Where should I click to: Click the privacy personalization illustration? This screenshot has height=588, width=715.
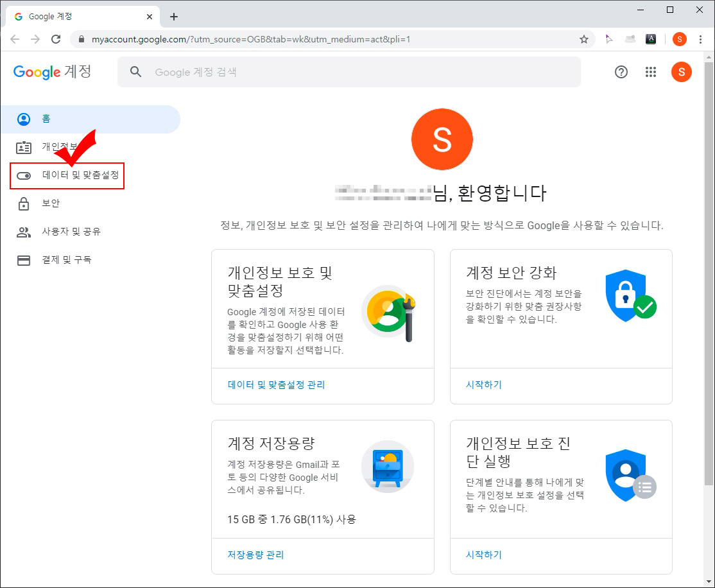click(x=388, y=313)
